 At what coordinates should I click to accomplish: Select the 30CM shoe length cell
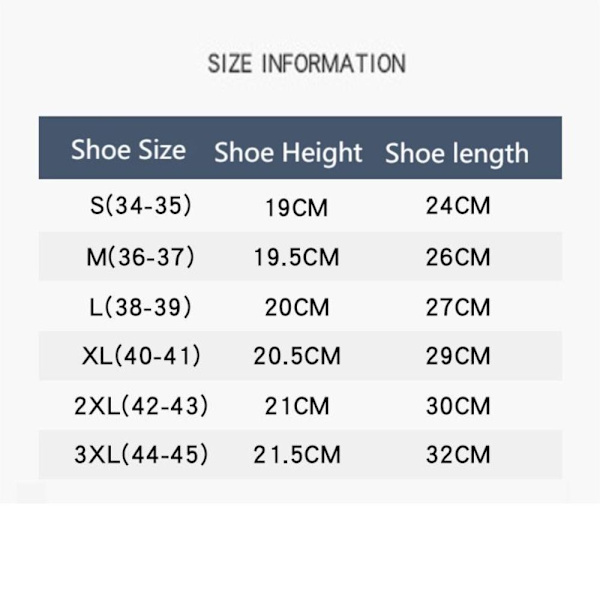coord(458,406)
